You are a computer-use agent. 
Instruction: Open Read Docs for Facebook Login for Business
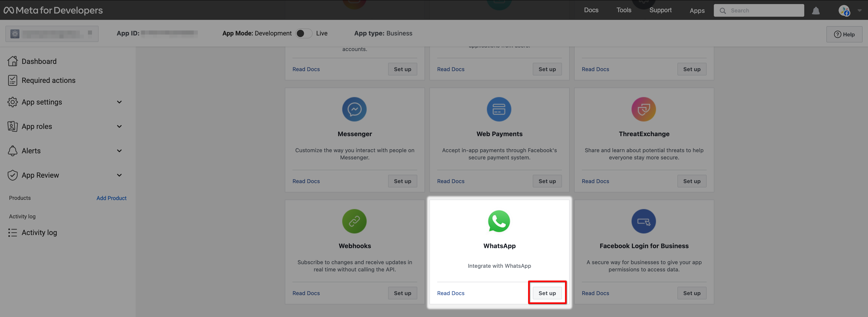[595, 293]
